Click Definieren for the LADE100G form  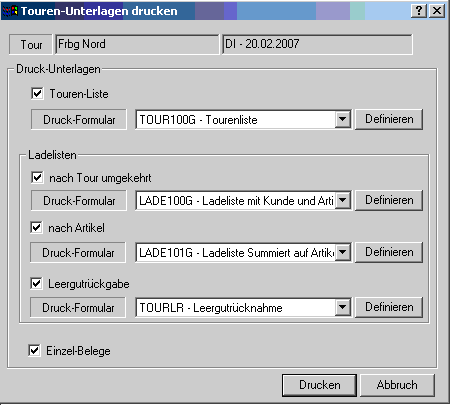coord(389,200)
